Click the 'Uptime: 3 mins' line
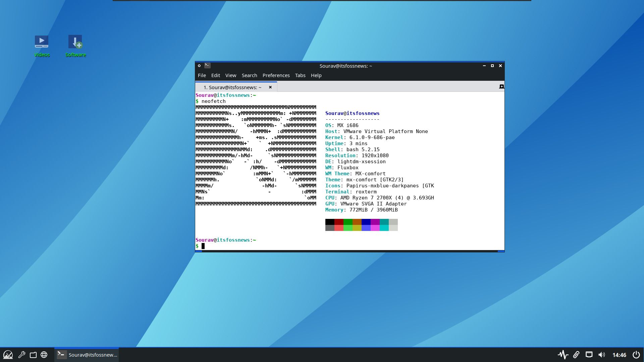The image size is (644, 362). pos(346,143)
